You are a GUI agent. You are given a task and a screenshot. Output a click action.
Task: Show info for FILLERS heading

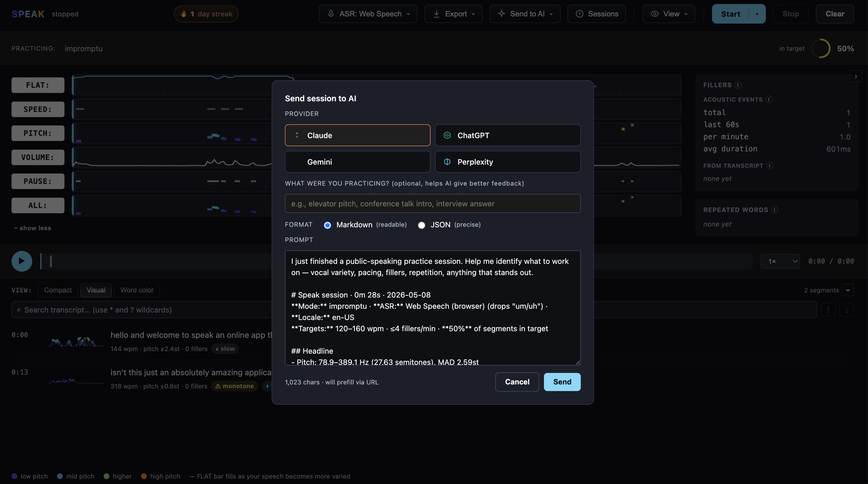click(738, 85)
